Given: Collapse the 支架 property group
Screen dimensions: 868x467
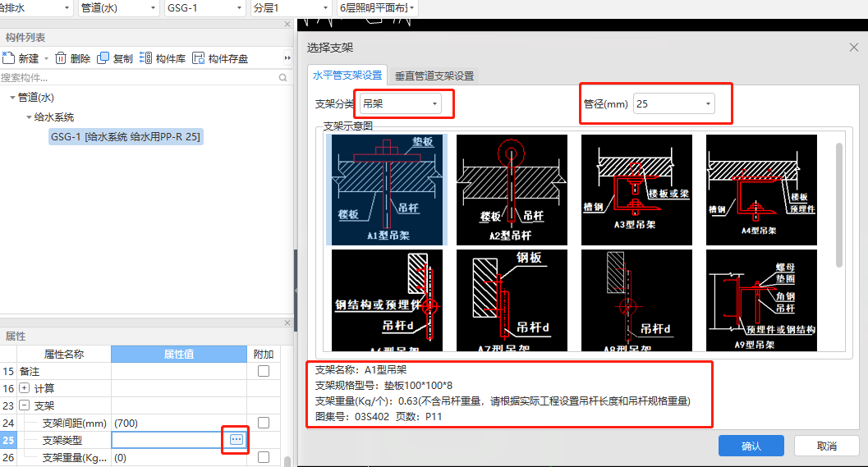Looking at the screenshot, I should [x=25, y=405].
